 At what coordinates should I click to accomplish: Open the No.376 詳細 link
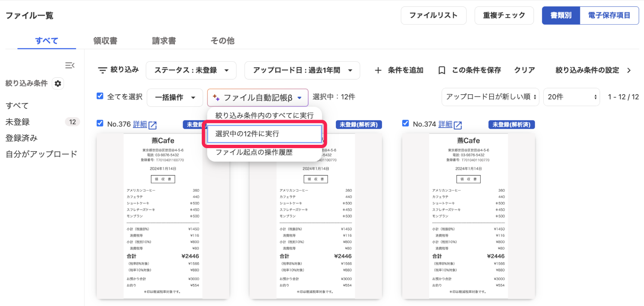[140, 124]
